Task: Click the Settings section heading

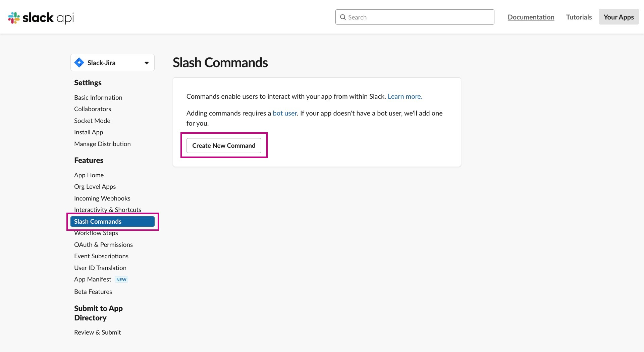Action: tap(88, 83)
